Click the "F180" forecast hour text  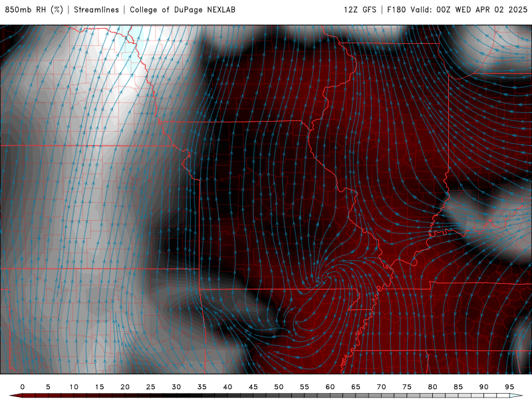pos(396,9)
